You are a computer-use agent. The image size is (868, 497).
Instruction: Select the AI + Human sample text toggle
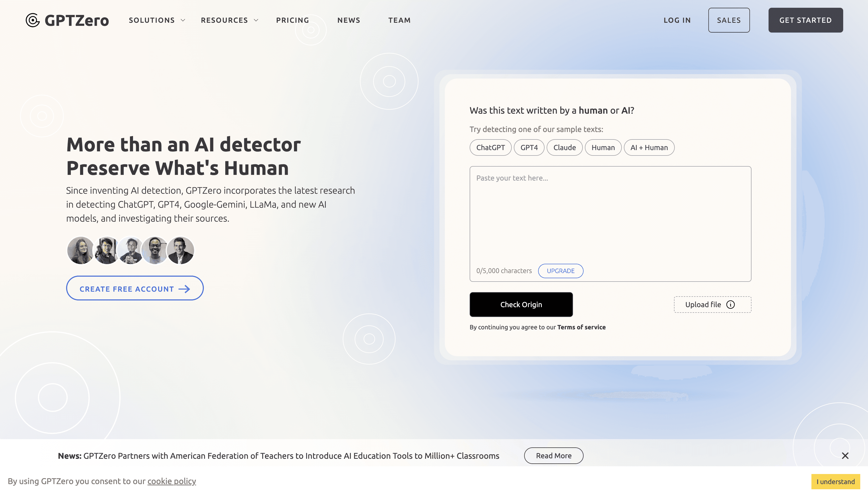[649, 147]
